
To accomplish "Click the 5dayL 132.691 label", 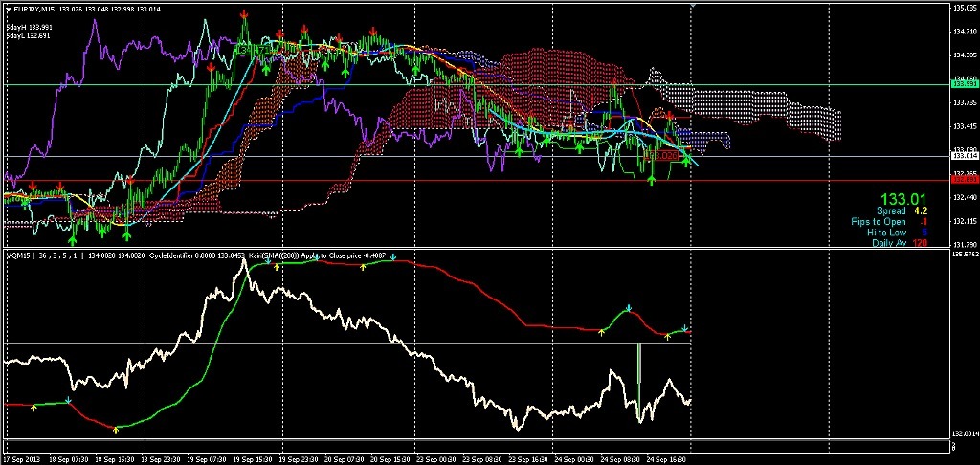I will pos(28,35).
